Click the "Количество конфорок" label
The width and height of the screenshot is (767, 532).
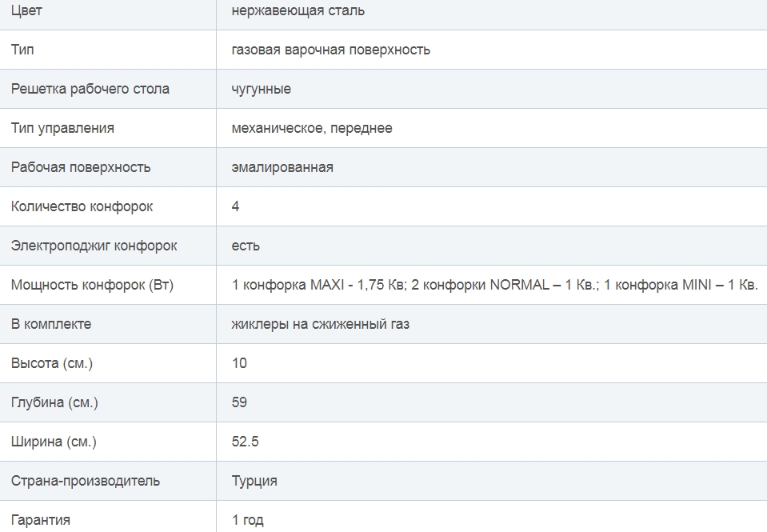pos(82,206)
